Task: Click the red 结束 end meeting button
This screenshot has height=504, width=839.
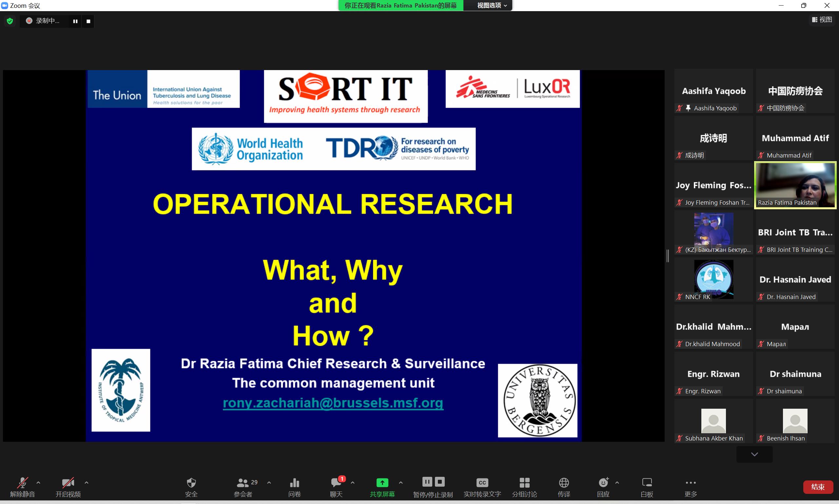Action: [x=818, y=487]
